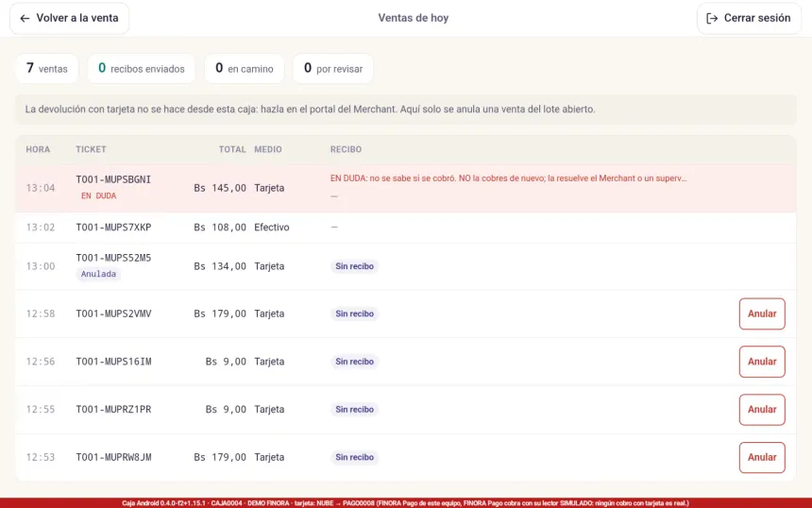
Task: Click the logout icon beside Cerrar sesión
Action: pyautogui.click(x=712, y=18)
